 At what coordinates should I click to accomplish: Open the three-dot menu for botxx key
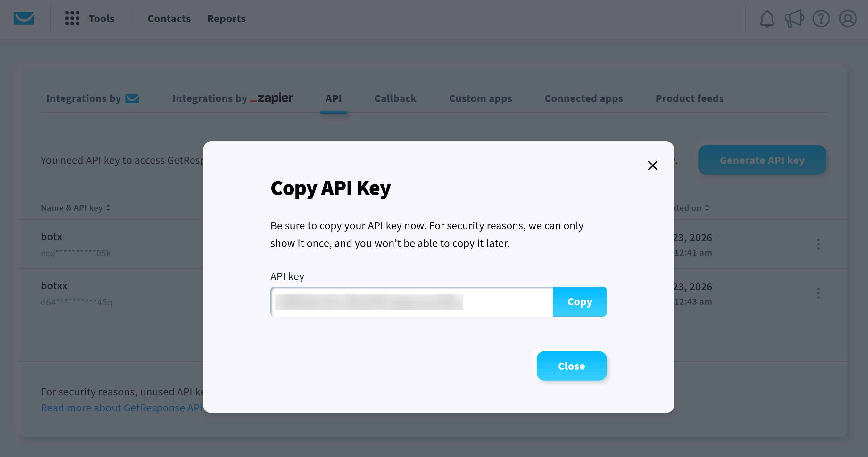tap(818, 293)
